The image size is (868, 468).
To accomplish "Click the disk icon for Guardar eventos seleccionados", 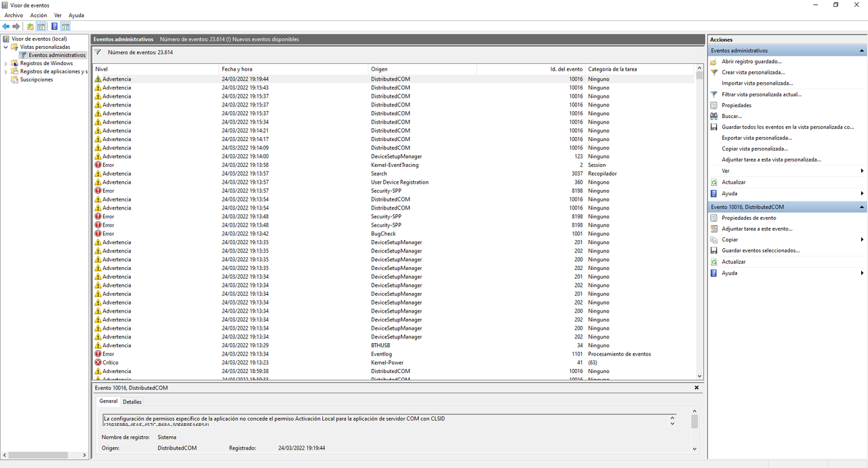I will click(714, 250).
